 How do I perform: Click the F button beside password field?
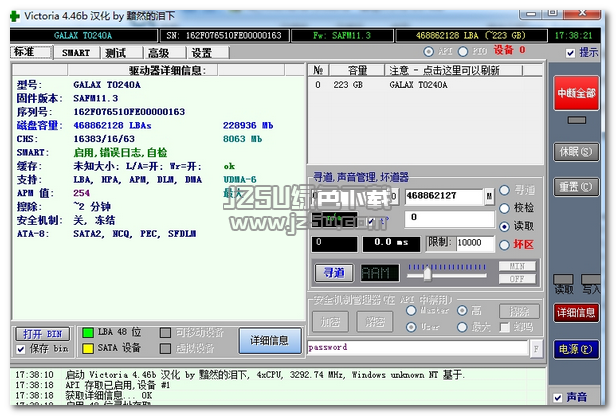(x=536, y=349)
